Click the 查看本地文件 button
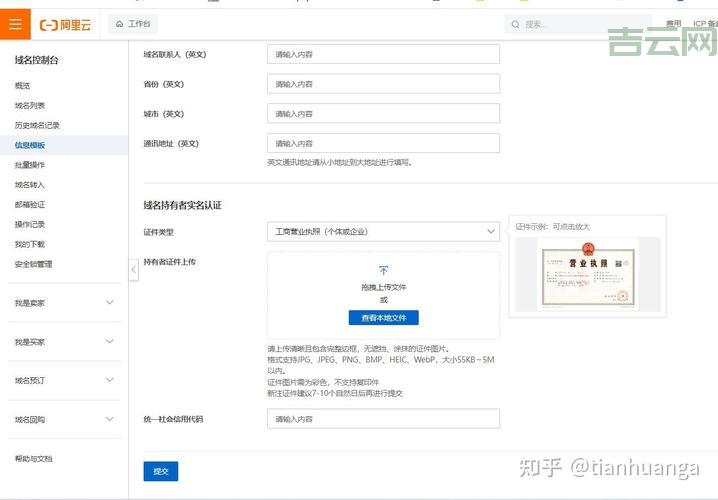 [384, 318]
